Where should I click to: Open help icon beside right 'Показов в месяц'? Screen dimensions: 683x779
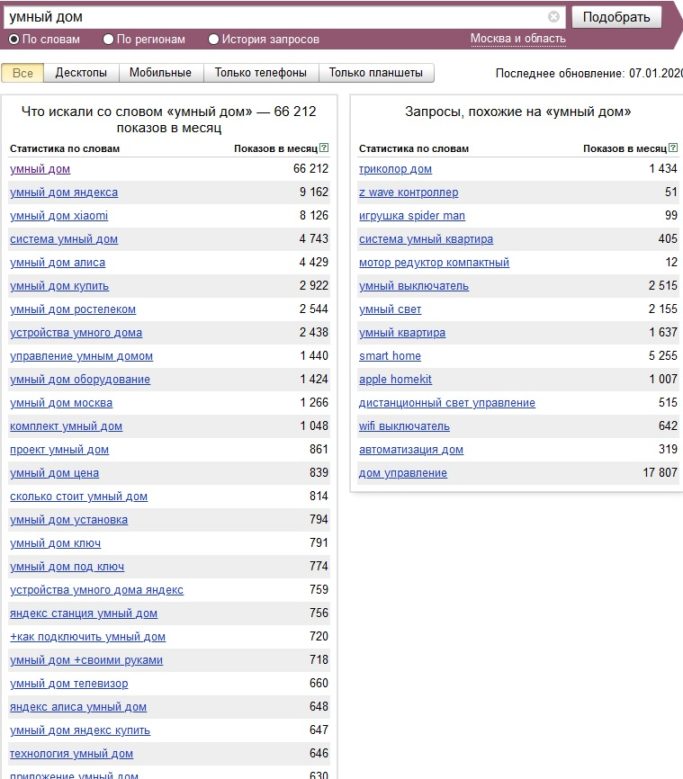pos(673,148)
